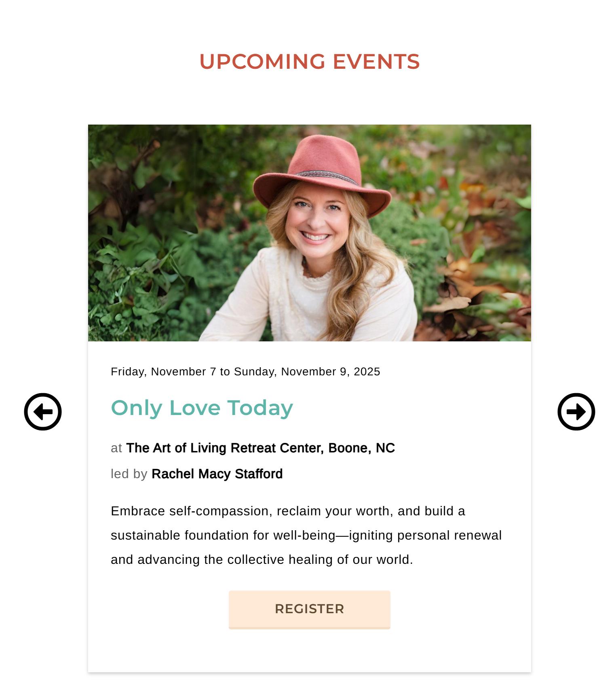The image size is (616, 686).
Task: Go to the previous event with left arrow
Action: 43,412
